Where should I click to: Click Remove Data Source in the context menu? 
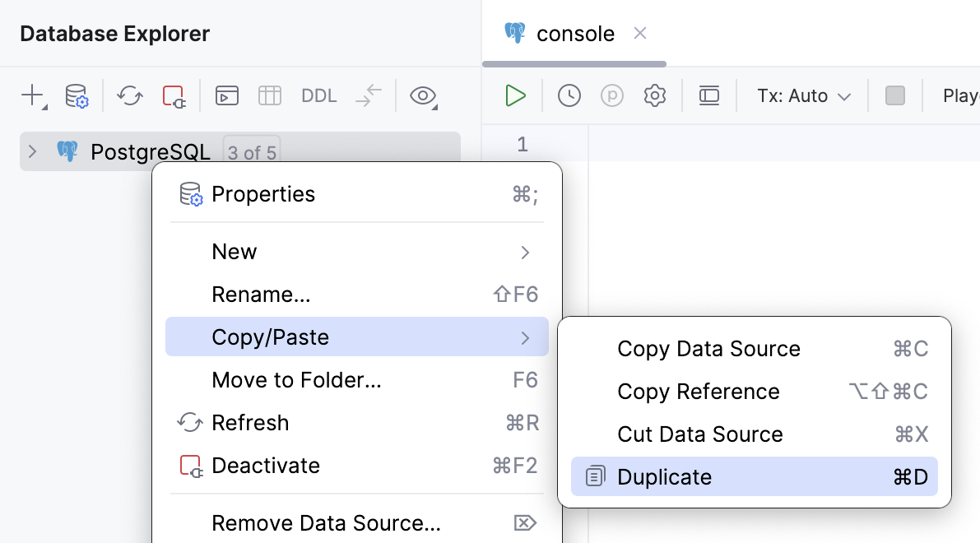327,522
